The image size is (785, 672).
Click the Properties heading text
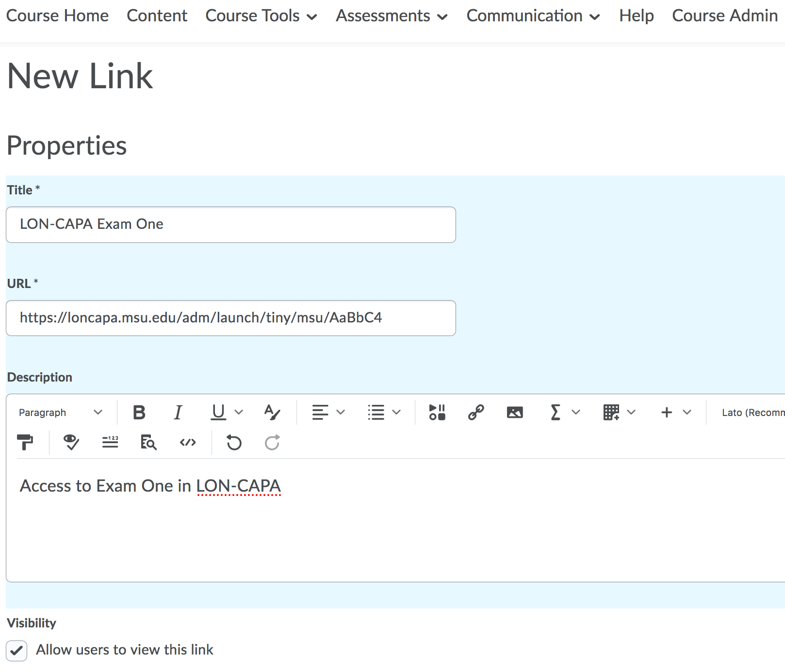[x=66, y=146]
